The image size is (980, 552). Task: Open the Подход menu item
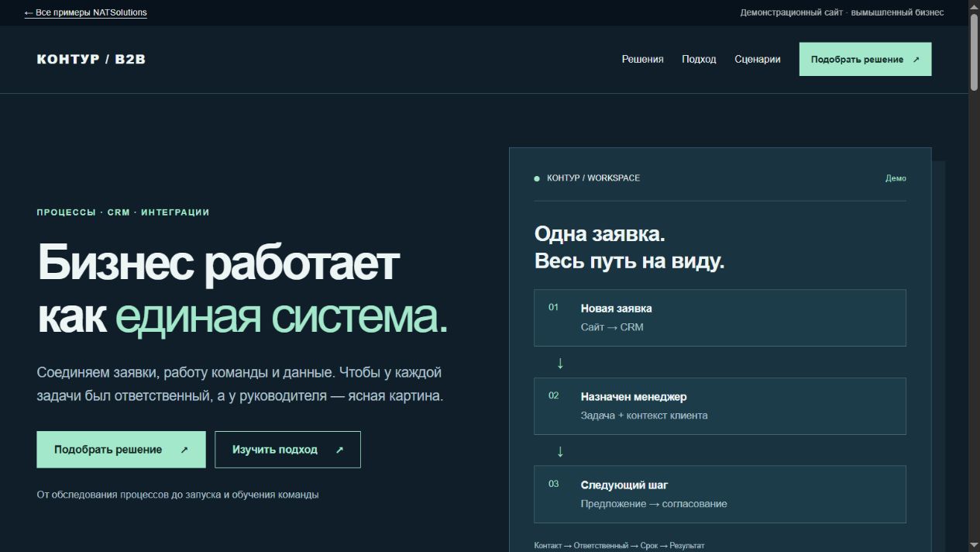(699, 59)
